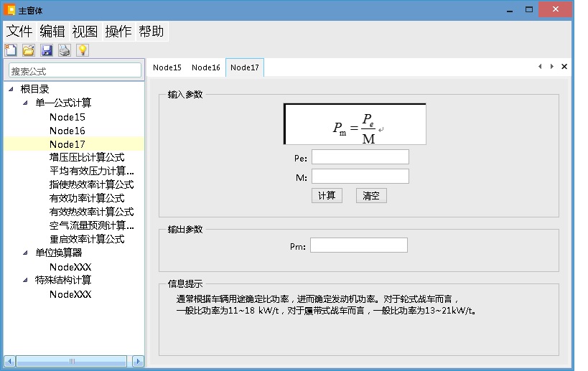Click the Print toolbar icon
588x371 pixels.
click(x=65, y=50)
